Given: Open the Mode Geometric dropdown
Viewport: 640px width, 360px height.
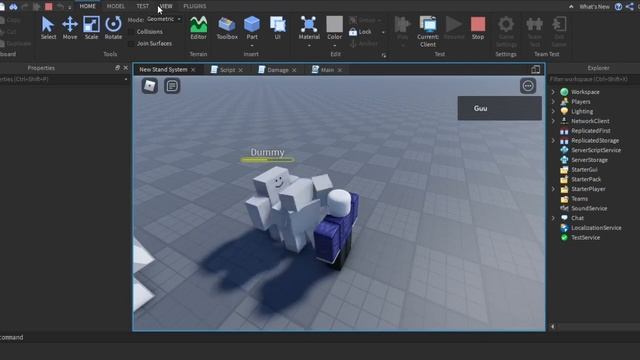Looking at the screenshot, I should 164,19.
